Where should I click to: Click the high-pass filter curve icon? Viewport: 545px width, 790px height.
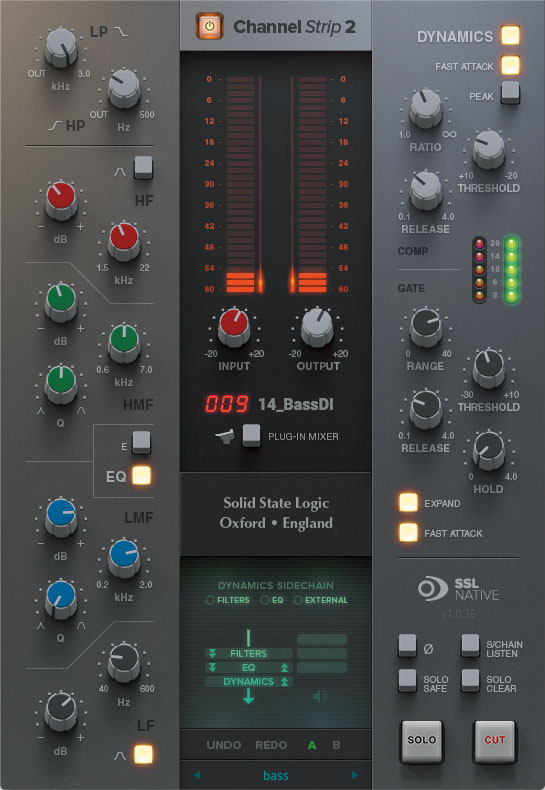coord(55,125)
